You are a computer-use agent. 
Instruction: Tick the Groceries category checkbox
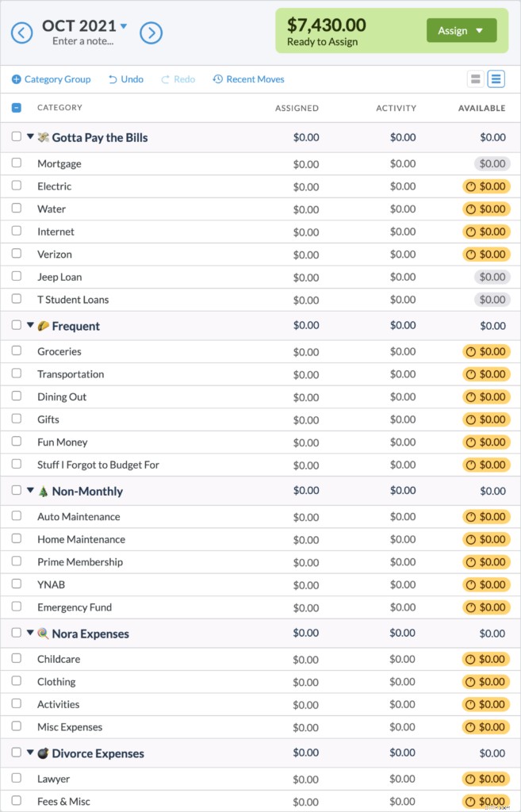point(17,351)
